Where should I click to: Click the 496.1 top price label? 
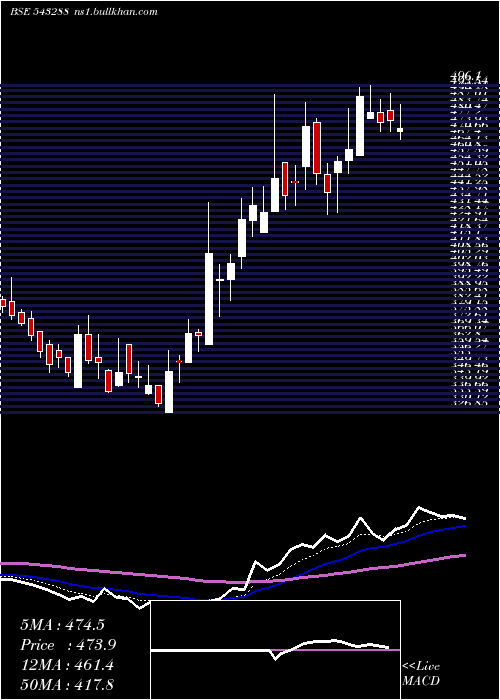pos(465,78)
